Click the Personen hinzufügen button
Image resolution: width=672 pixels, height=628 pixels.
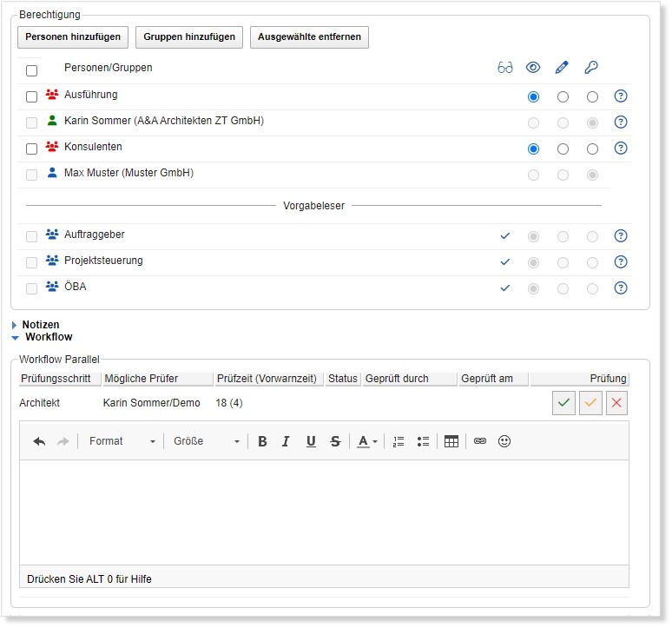[73, 37]
